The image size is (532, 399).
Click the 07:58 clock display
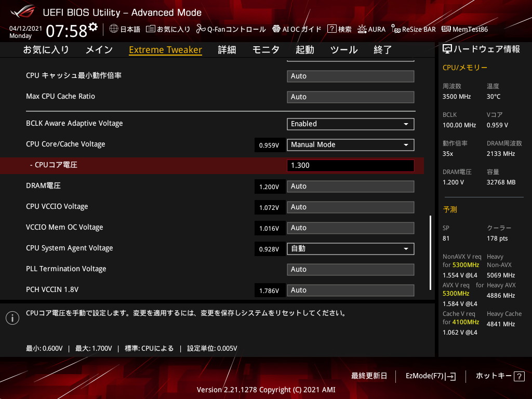click(66, 31)
